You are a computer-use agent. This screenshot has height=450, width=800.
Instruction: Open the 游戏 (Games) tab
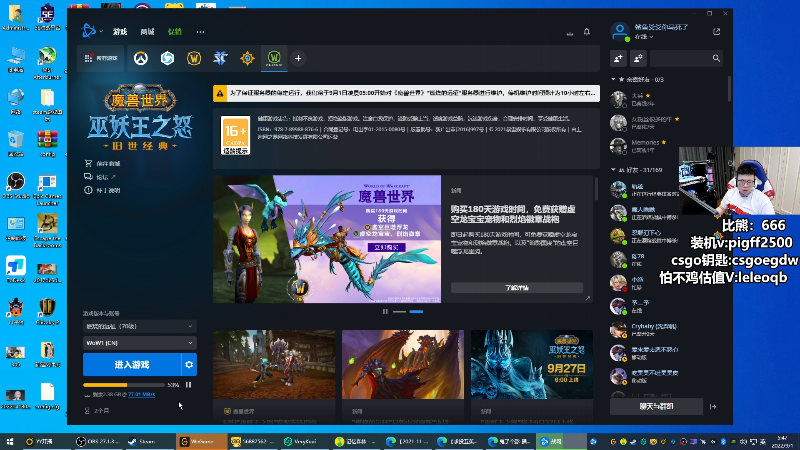coord(120,32)
